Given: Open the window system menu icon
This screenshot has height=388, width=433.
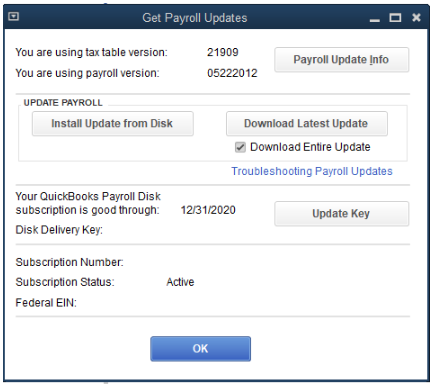Looking at the screenshot, I should click(x=13, y=16).
